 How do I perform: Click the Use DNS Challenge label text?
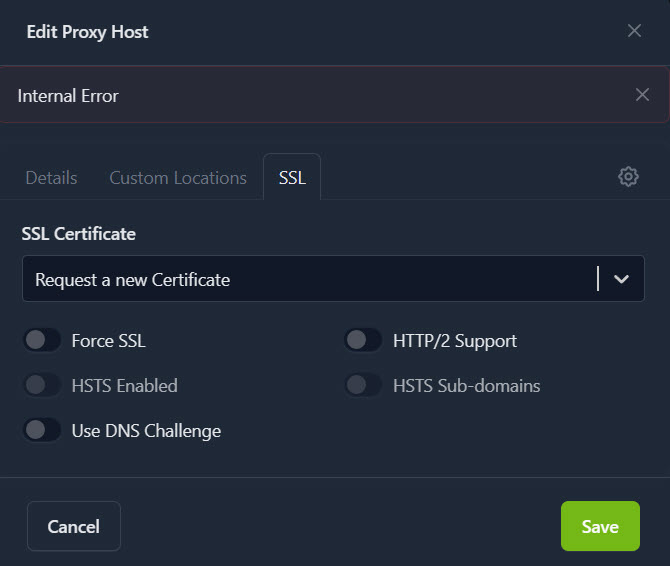[146, 431]
